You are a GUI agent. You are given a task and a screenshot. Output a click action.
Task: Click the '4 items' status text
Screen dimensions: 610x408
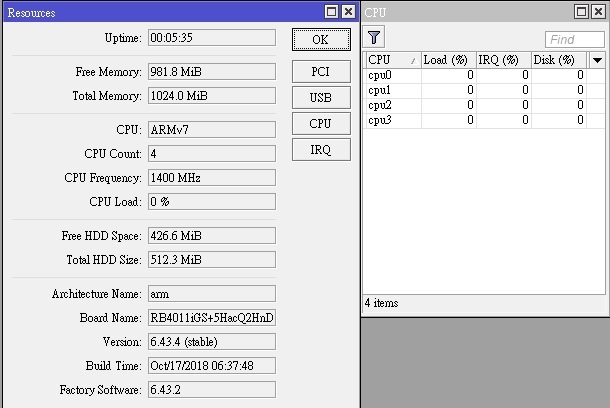point(382,303)
